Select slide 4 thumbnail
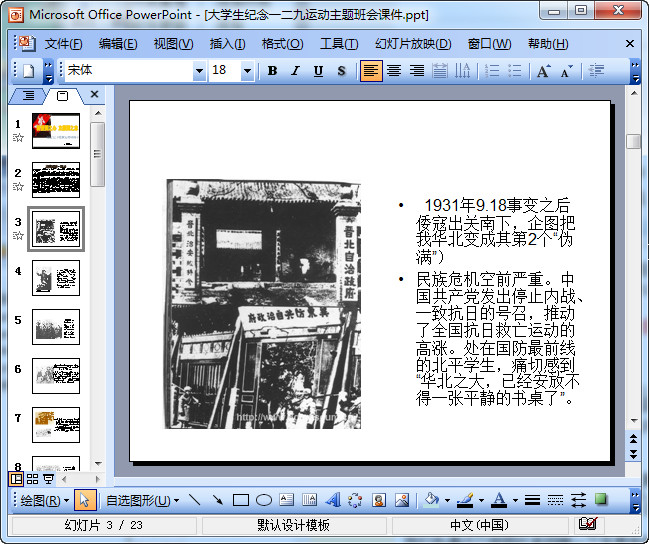 56,278
